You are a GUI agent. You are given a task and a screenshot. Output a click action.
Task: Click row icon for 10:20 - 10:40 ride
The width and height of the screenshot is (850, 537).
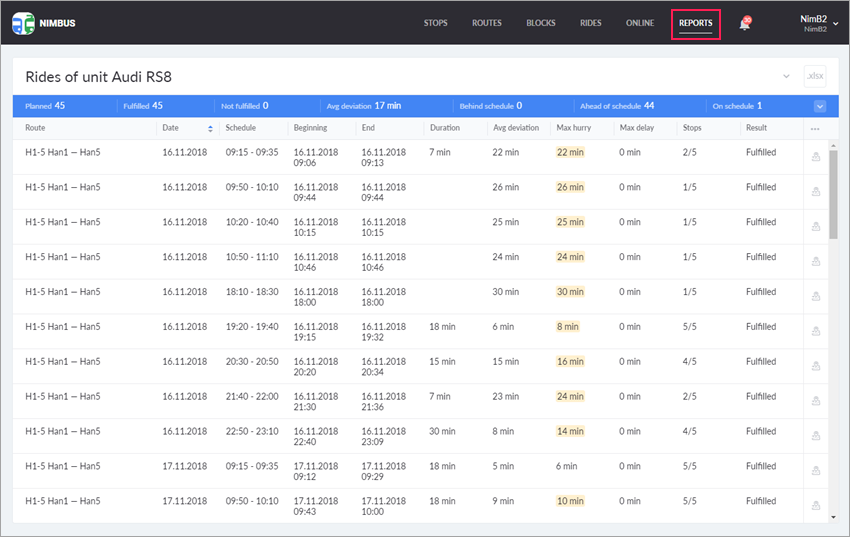tap(815, 227)
